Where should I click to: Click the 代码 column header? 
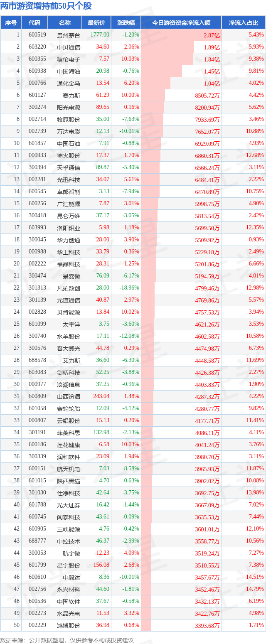pyautogui.click(x=34, y=23)
